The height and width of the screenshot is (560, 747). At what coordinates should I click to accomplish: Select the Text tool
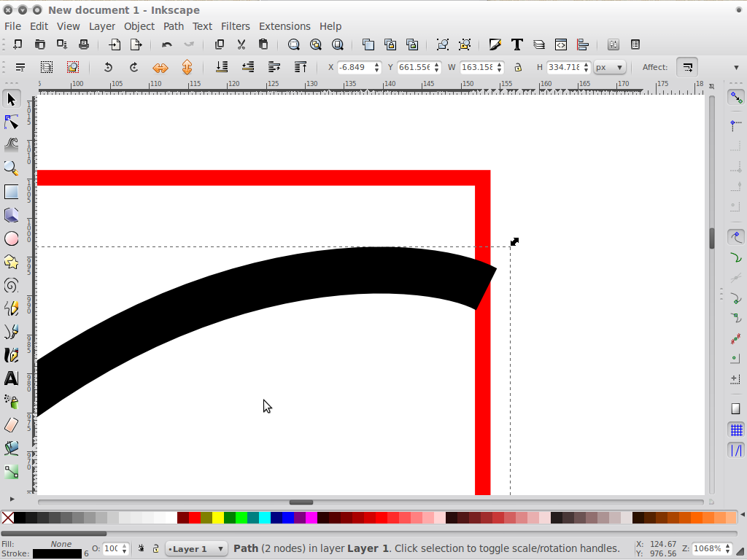pos(11,378)
